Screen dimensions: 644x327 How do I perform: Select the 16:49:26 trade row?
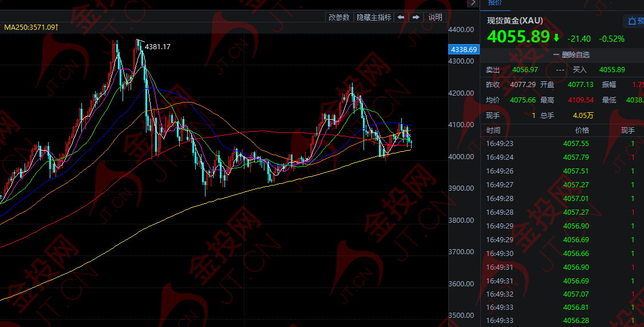click(x=562, y=171)
